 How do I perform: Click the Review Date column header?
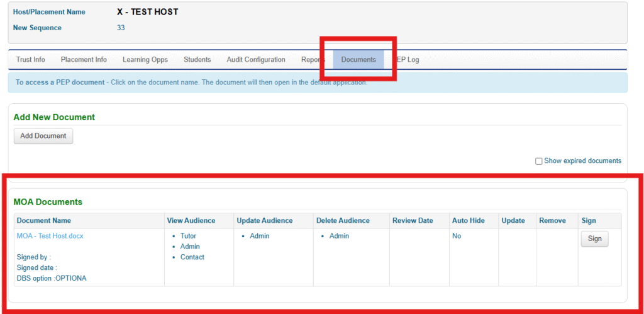coord(413,221)
